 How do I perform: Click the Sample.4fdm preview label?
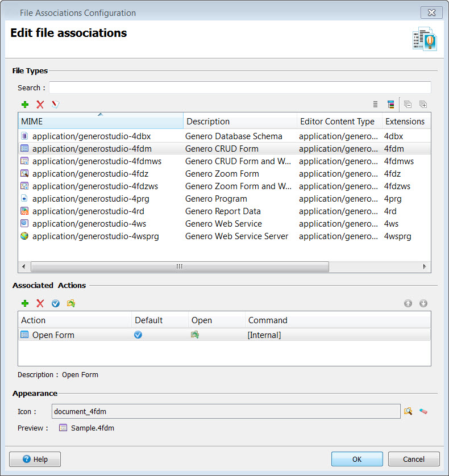pos(93,428)
